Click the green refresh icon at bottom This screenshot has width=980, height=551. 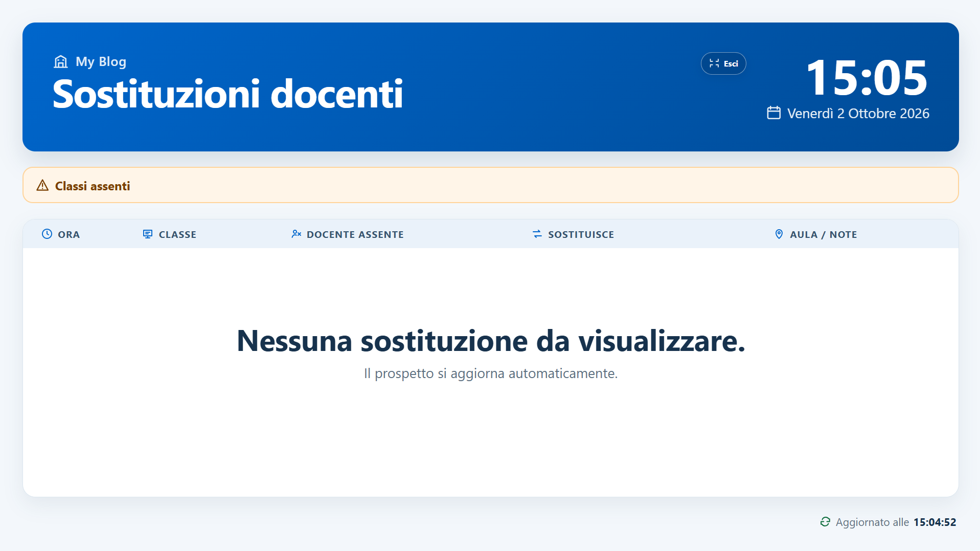click(x=825, y=522)
